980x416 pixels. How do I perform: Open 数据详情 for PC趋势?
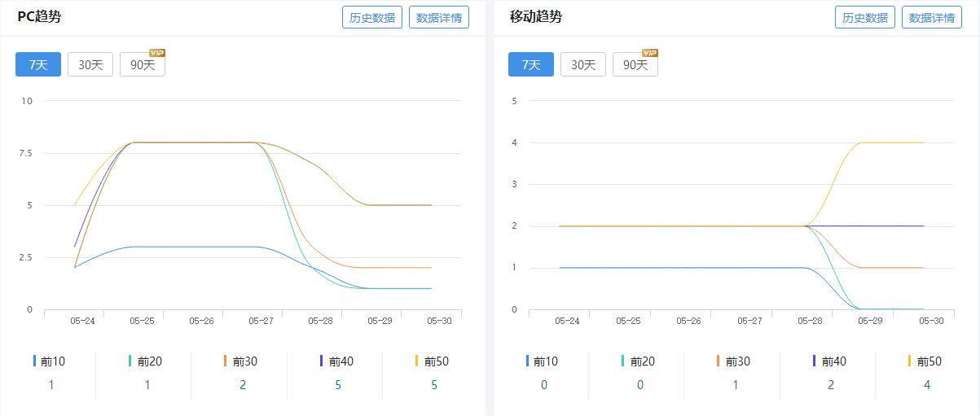tap(439, 17)
